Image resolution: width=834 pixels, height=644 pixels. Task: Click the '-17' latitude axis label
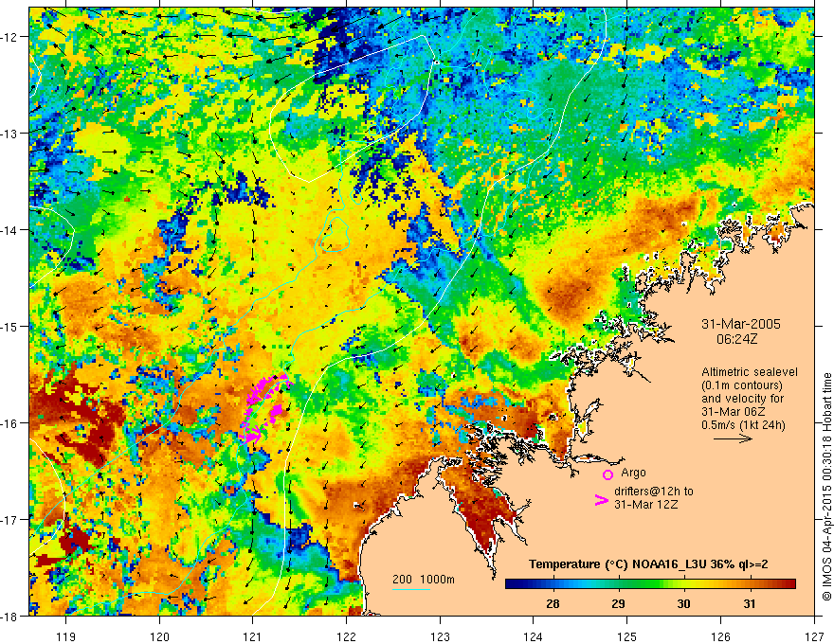10,520
